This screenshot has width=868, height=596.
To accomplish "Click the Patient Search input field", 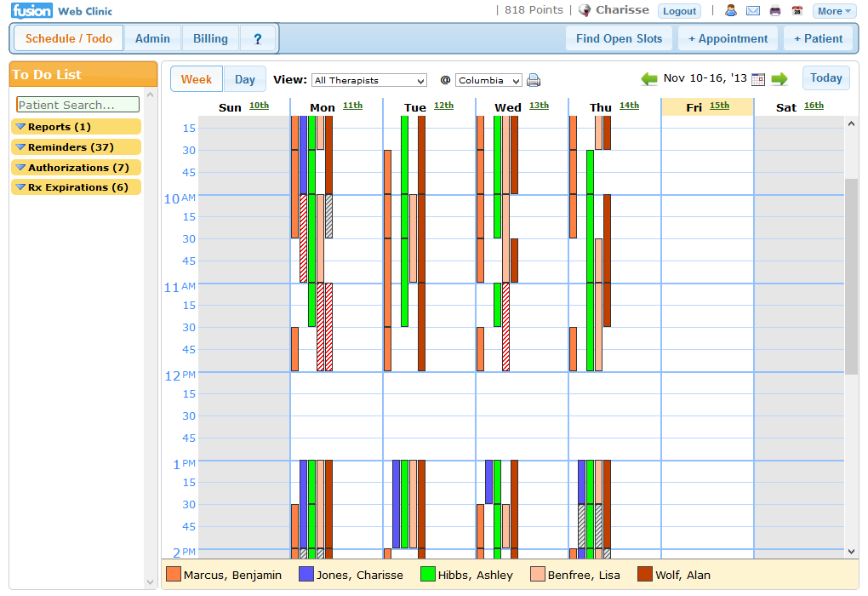I will click(77, 105).
